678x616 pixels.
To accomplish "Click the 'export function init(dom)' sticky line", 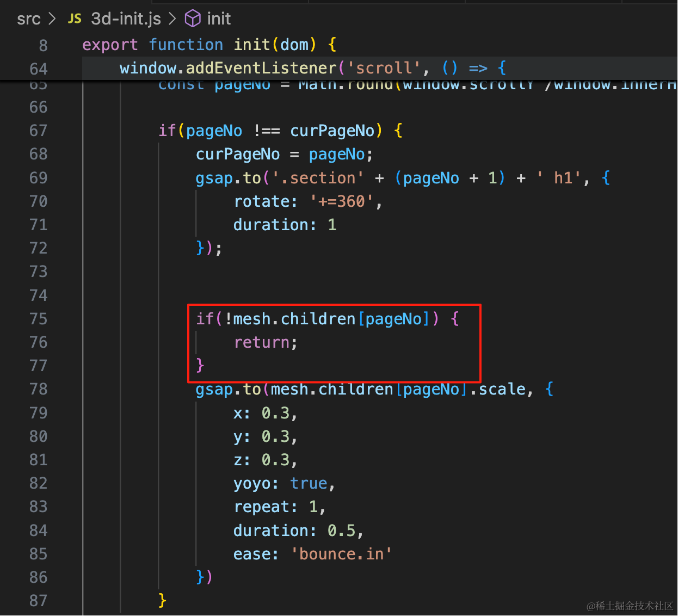I will 209,45.
